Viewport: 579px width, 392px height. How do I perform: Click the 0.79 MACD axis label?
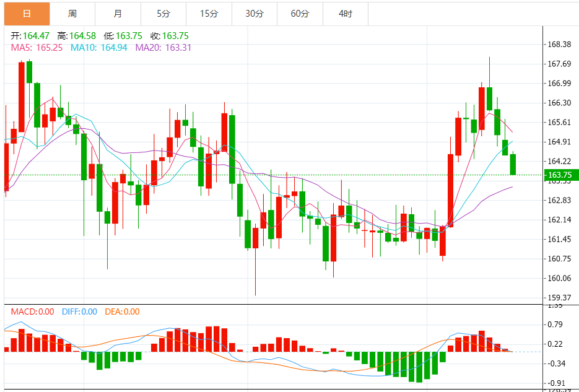[x=556, y=324]
